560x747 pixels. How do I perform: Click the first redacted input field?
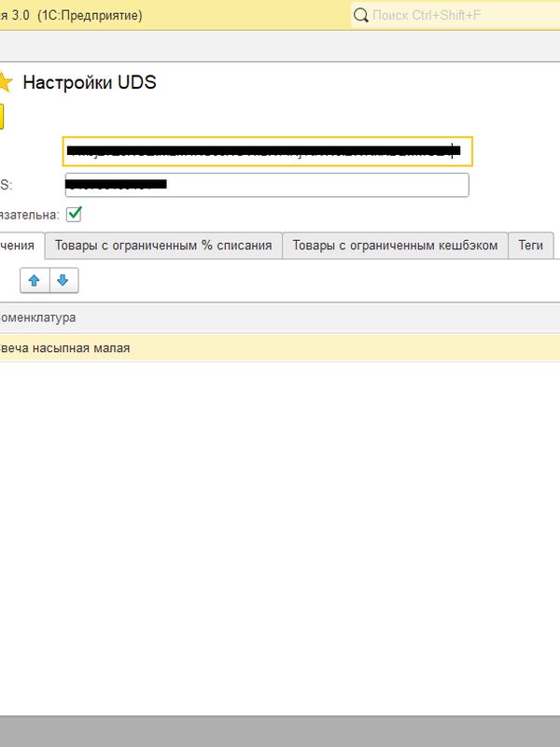(268, 151)
